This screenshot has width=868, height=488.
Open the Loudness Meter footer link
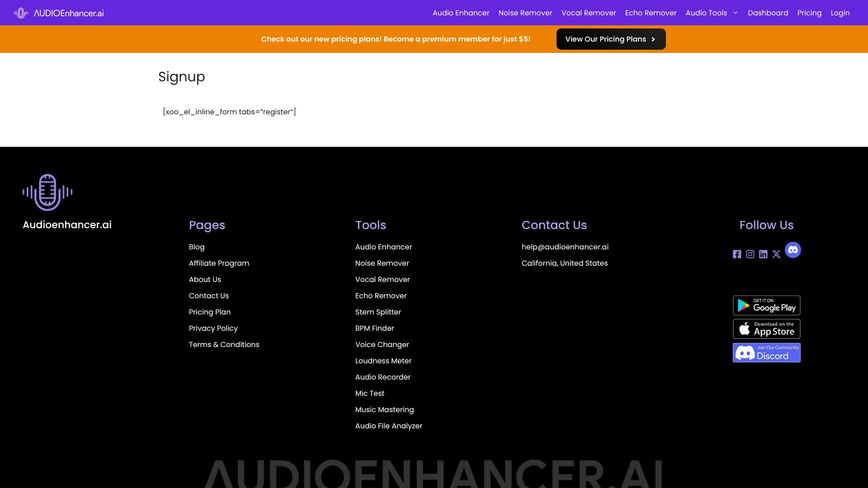click(383, 361)
